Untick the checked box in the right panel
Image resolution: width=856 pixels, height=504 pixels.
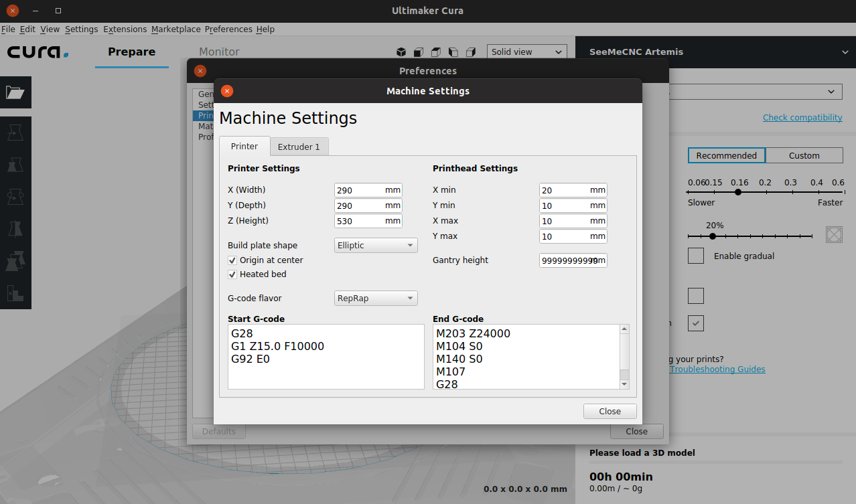pos(696,323)
